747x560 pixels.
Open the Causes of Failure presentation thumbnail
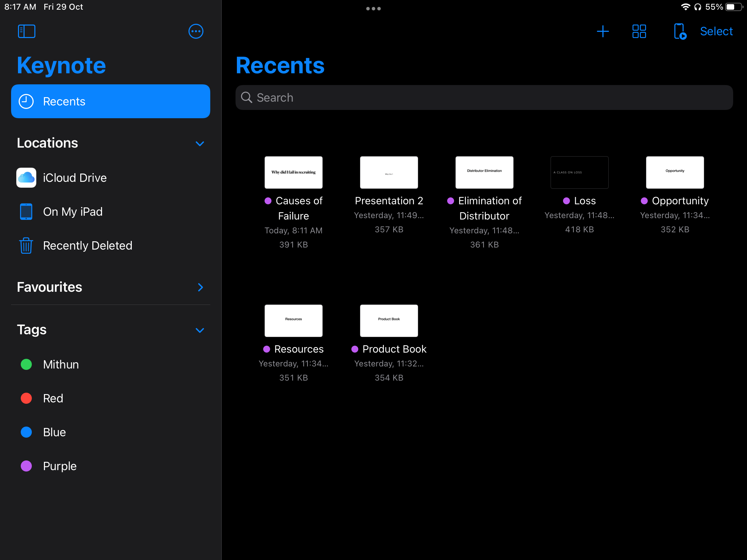293,172
